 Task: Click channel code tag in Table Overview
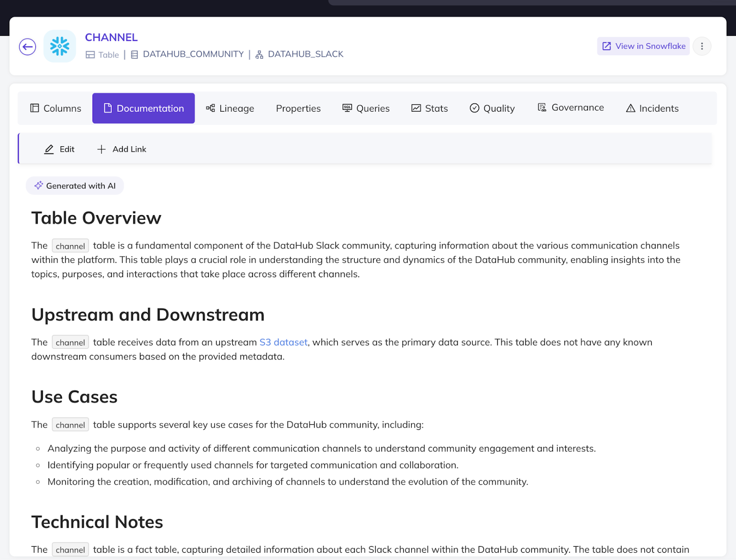[x=70, y=246]
